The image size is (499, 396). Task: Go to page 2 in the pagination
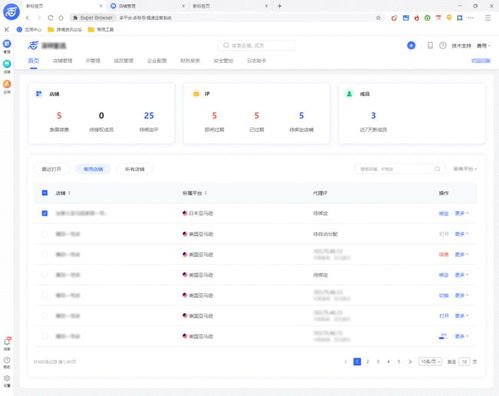tap(367, 362)
